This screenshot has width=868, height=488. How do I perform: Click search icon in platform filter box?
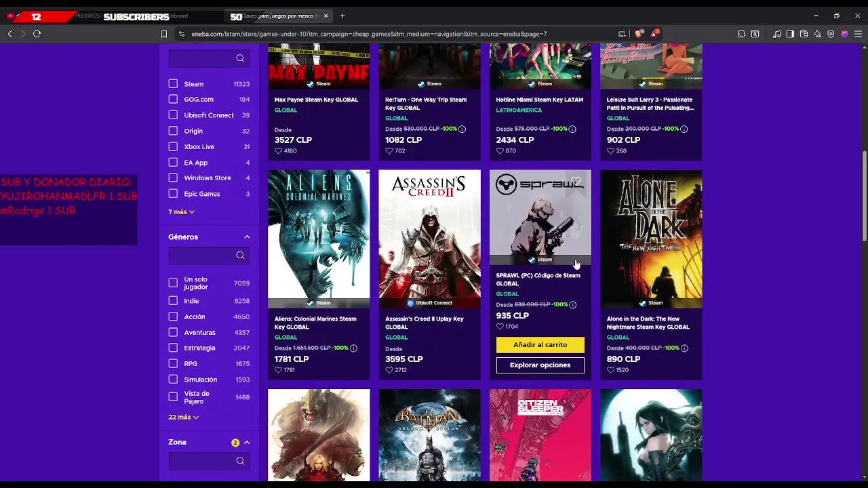240,58
